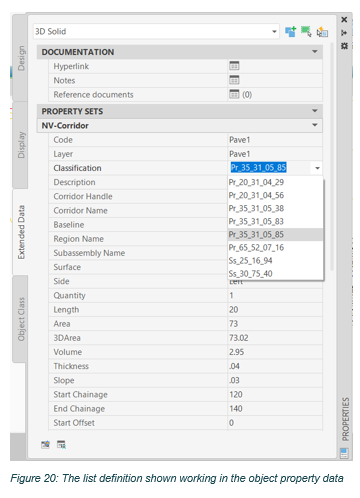Click the Volume value 2.95
This screenshot has height=498, width=360.
click(236, 352)
